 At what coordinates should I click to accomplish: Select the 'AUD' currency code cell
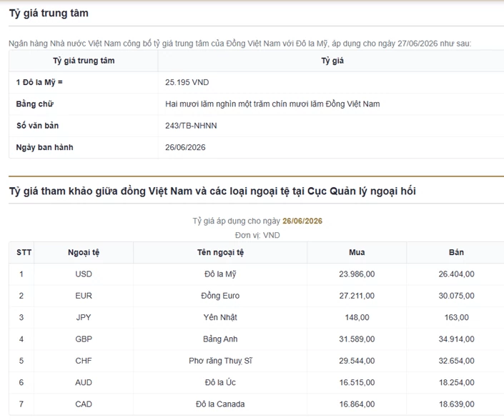click(84, 382)
